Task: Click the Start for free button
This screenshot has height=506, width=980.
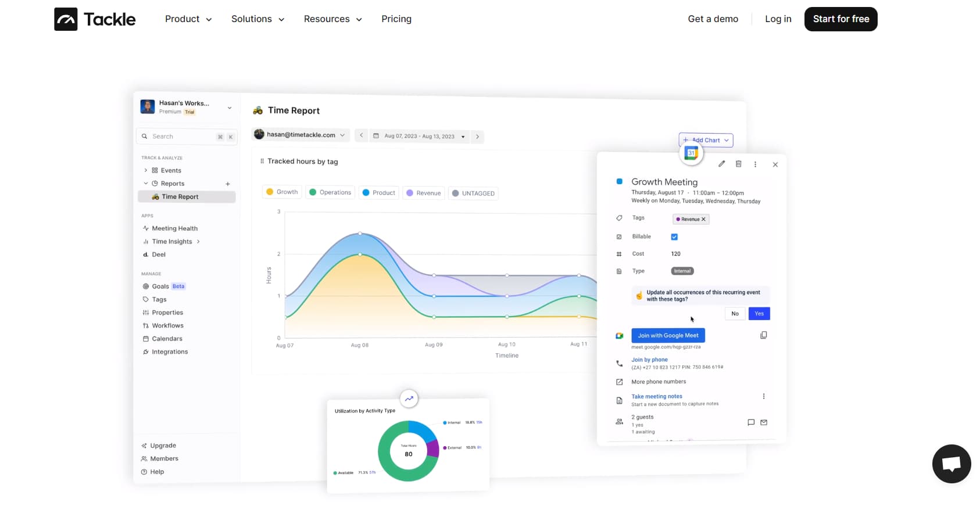Action: [x=840, y=19]
